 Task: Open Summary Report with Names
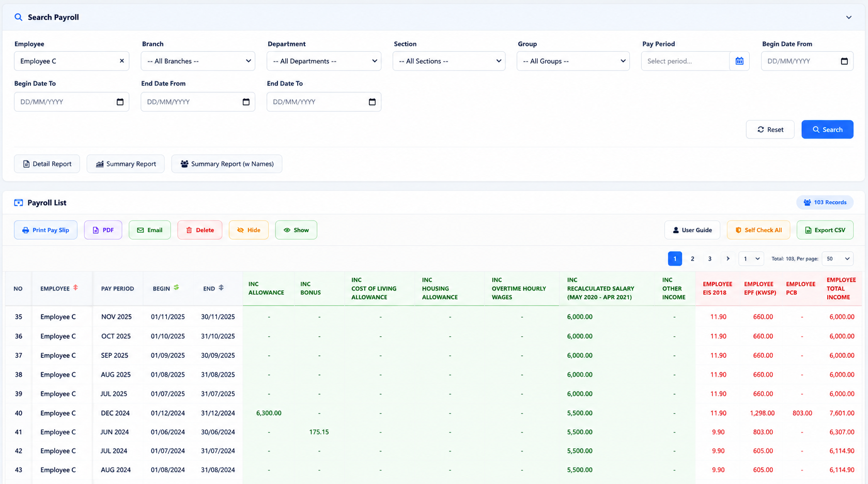(x=227, y=164)
